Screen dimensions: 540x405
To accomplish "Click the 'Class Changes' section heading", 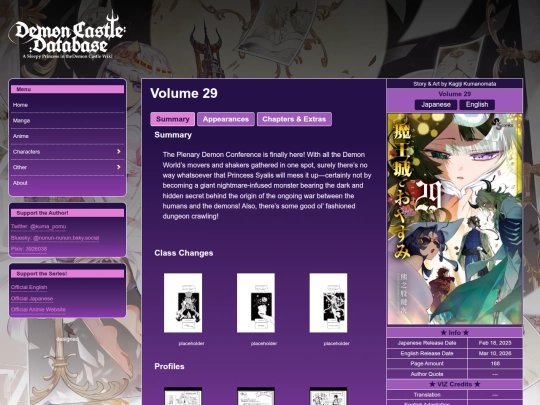I will (x=184, y=253).
